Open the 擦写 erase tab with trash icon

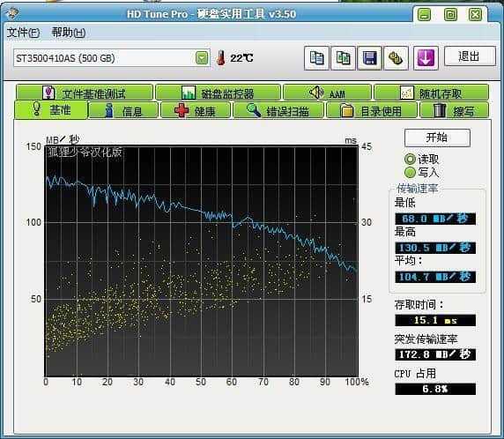(x=454, y=111)
